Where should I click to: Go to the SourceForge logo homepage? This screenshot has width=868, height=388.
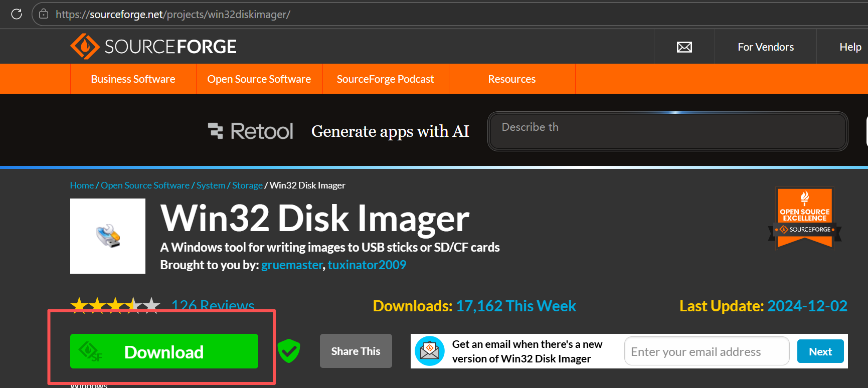click(x=153, y=47)
